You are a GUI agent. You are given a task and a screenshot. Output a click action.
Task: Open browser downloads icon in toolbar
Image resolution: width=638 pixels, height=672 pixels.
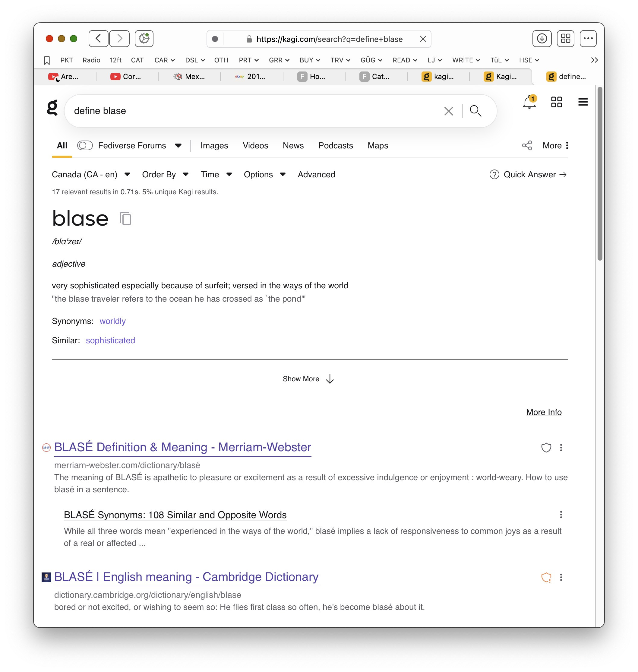542,38
